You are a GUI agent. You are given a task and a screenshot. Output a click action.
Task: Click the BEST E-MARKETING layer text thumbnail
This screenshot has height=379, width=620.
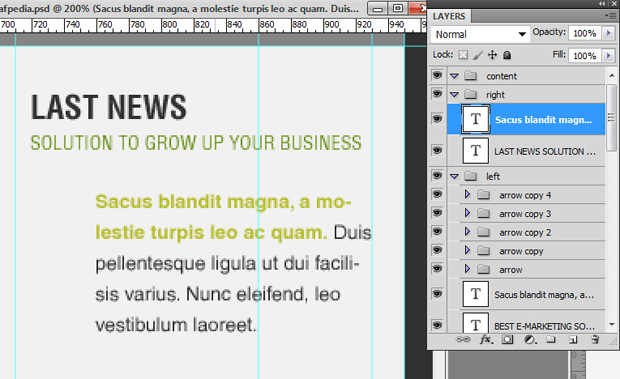[476, 322]
